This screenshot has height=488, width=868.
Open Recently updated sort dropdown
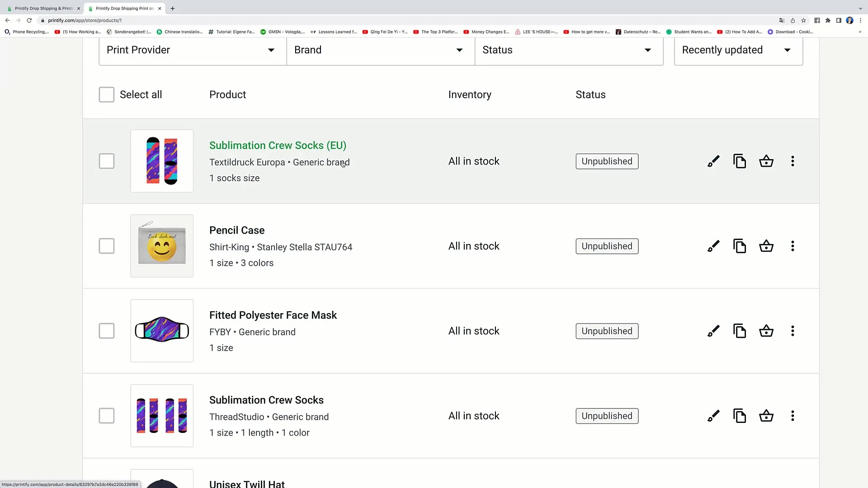pos(738,50)
